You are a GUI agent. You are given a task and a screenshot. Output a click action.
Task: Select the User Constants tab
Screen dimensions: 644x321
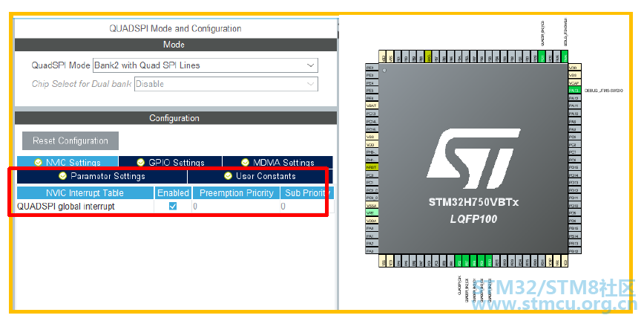(x=260, y=176)
